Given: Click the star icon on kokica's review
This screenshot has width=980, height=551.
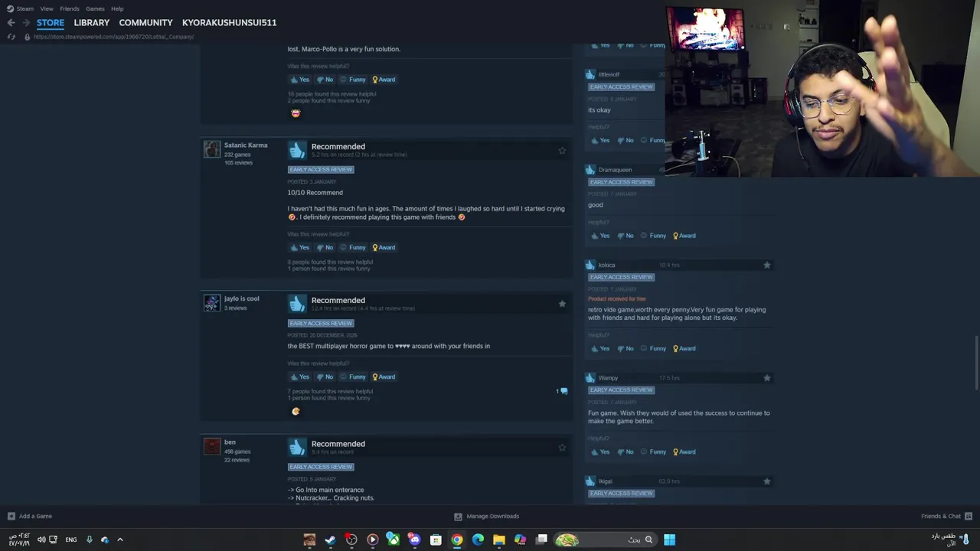Looking at the screenshot, I should click(x=766, y=265).
